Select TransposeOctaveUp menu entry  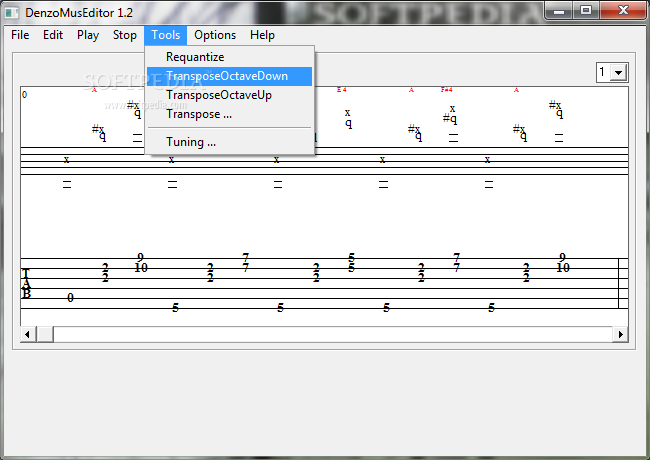(x=229, y=95)
